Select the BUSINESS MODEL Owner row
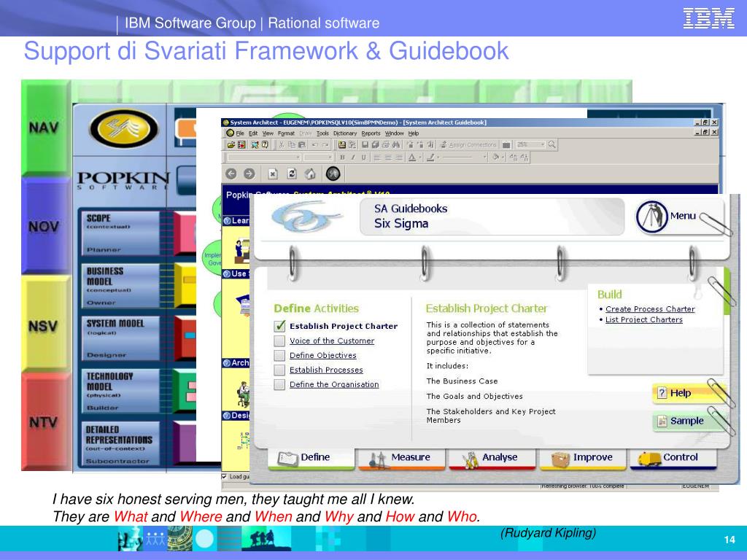 pyautogui.click(x=120, y=286)
